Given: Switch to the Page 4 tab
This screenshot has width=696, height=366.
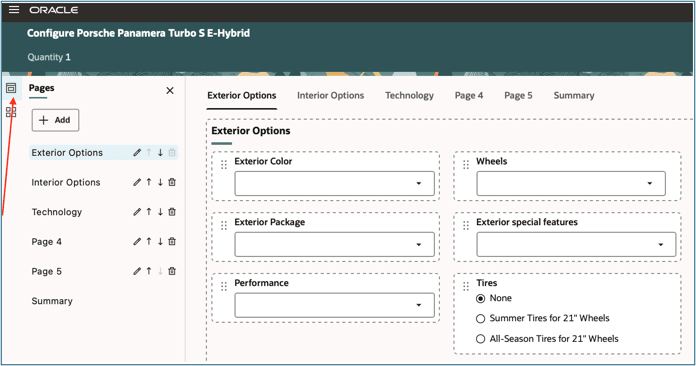Looking at the screenshot, I should (x=469, y=95).
